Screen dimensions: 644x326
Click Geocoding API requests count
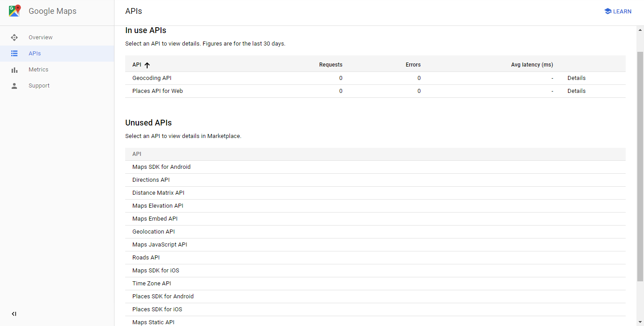coord(341,78)
